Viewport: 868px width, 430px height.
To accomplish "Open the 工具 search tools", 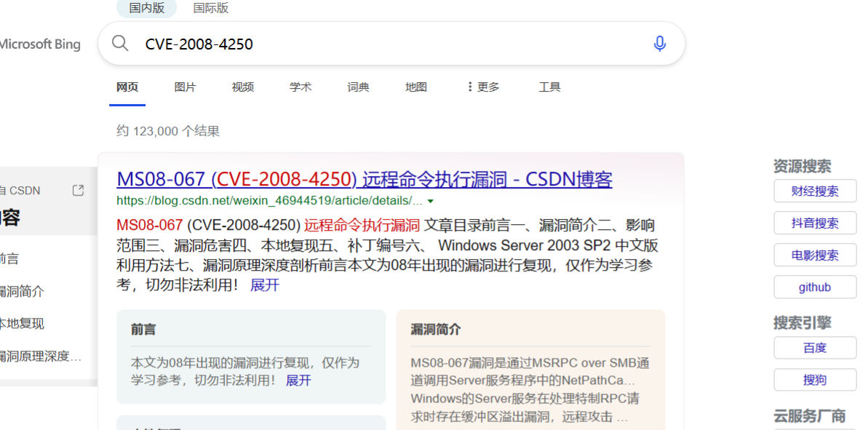I will click(x=550, y=87).
